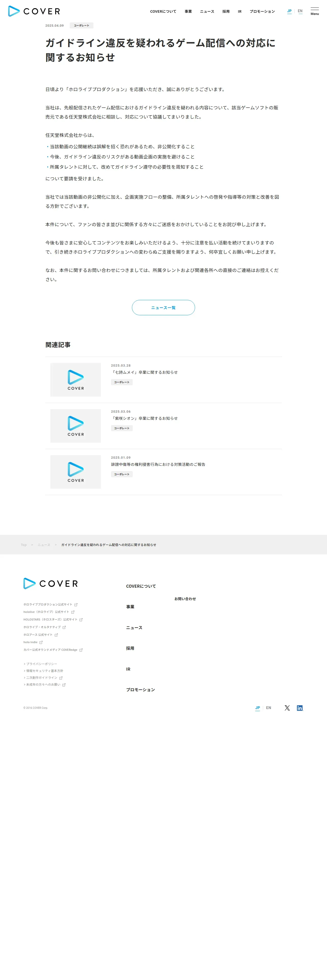Viewport: 327px width, 980px height.
Task: Click IR in the footer navigation
Action: (x=128, y=669)
